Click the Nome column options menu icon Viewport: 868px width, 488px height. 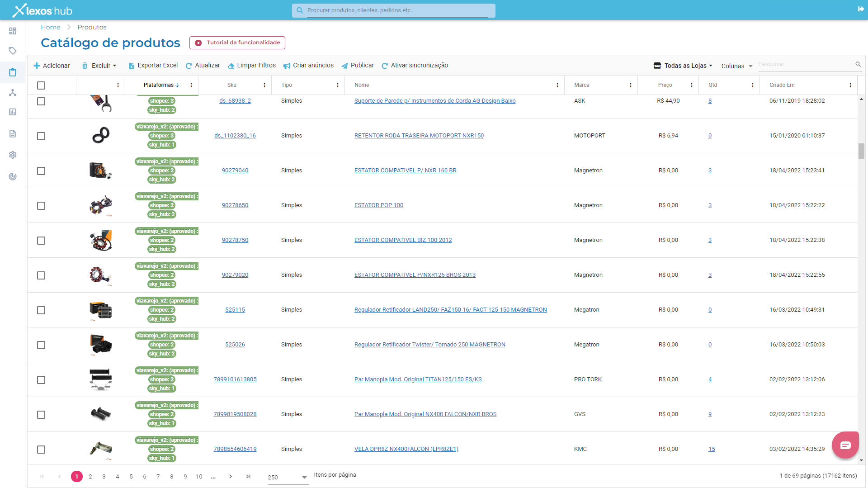557,85
